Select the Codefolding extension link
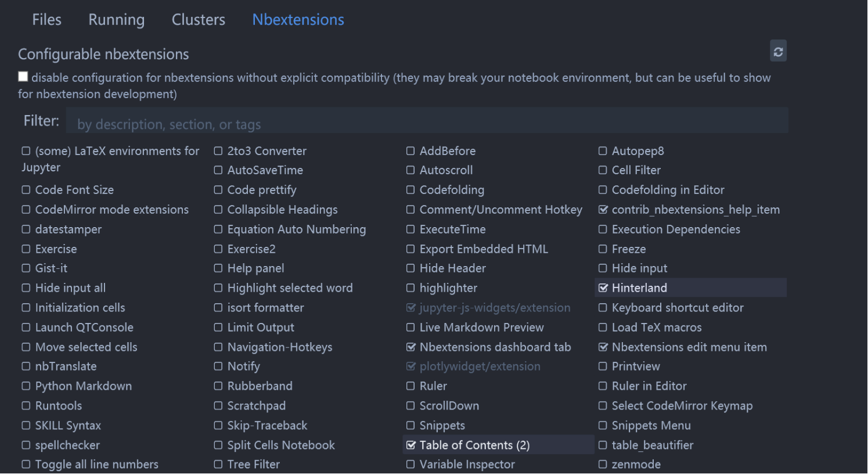The height and width of the screenshot is (474, 868). (452, 190)
